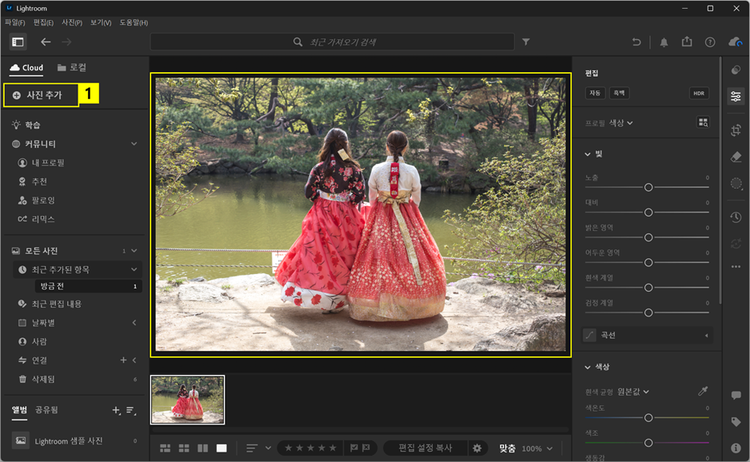Select the Crop and rotate tool icon
This screenshot has height=462, width=750.
click(736, 129)
